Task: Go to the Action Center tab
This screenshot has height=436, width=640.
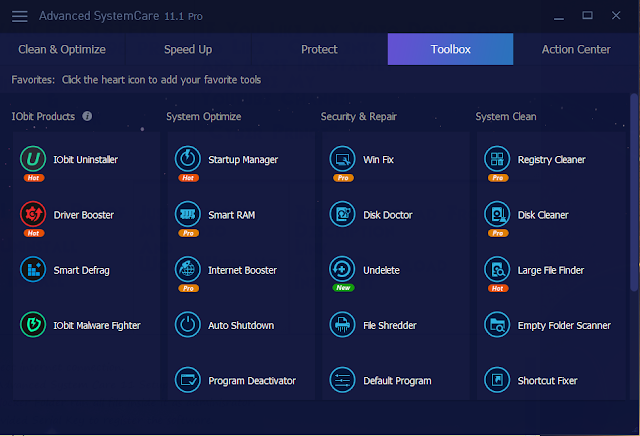Action: pos(576,49)
